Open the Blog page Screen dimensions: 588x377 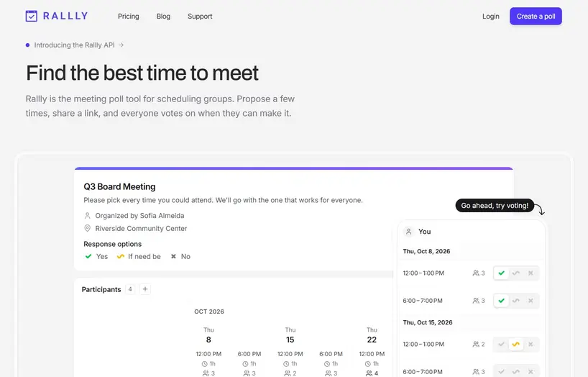[163, 16]
